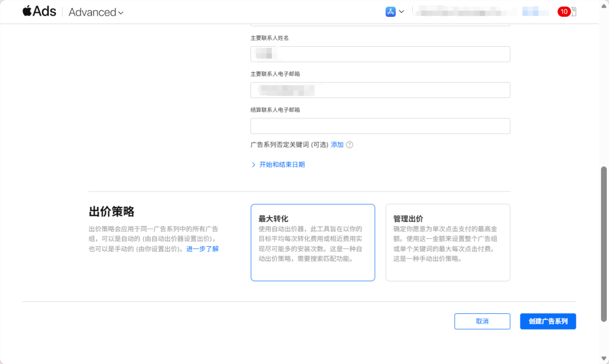The image size is (609, 364).
Task: Select the 最大转化 bidding strategy card
Action: tap(312, 242)
